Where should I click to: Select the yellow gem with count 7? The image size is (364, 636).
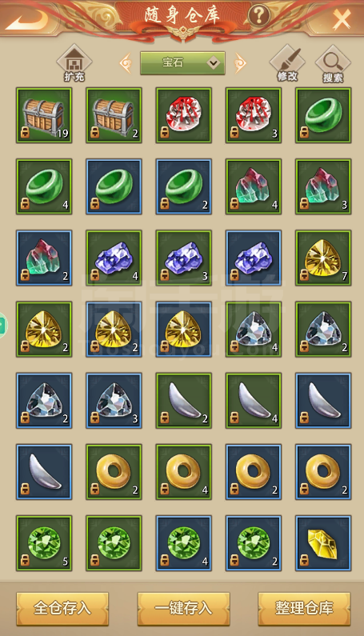click(x=323, y=258)
